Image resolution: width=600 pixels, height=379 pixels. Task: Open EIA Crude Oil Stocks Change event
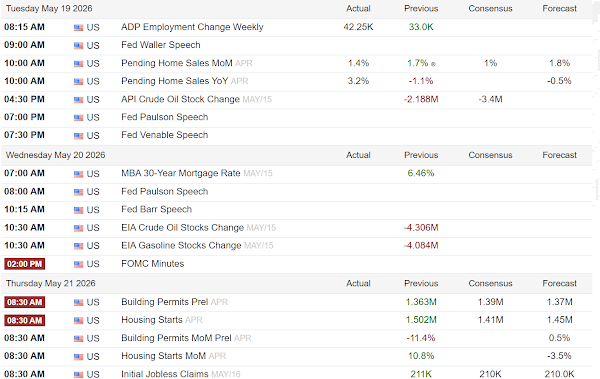[182, 227]
